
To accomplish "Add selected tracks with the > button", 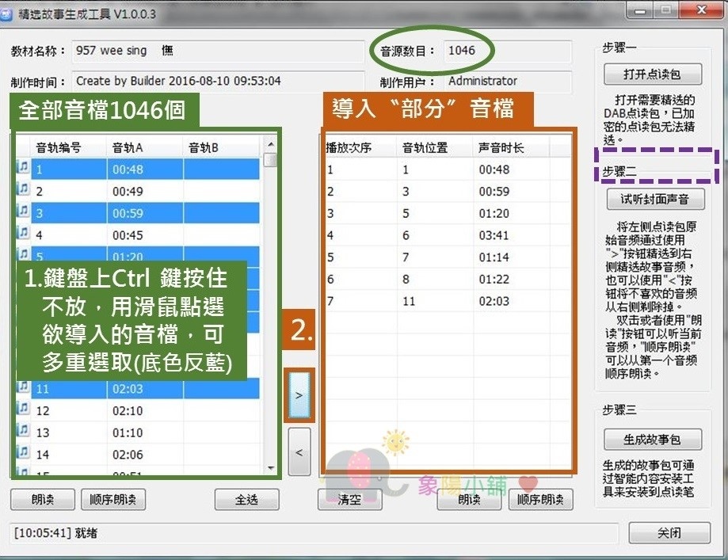I will pos(299,395).
